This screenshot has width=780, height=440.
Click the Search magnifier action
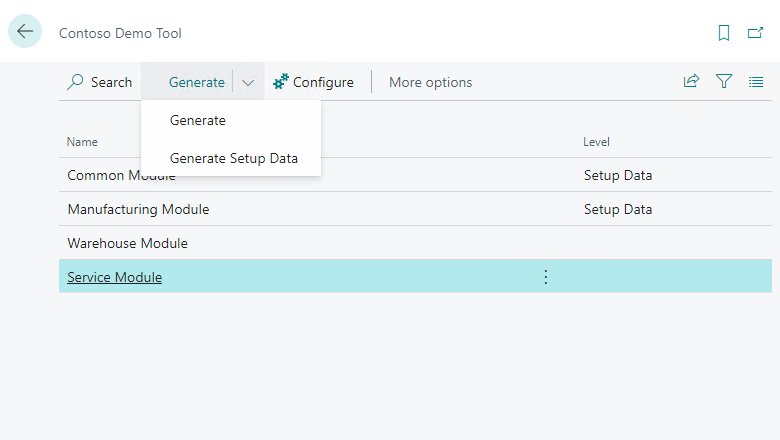(99, 82)
